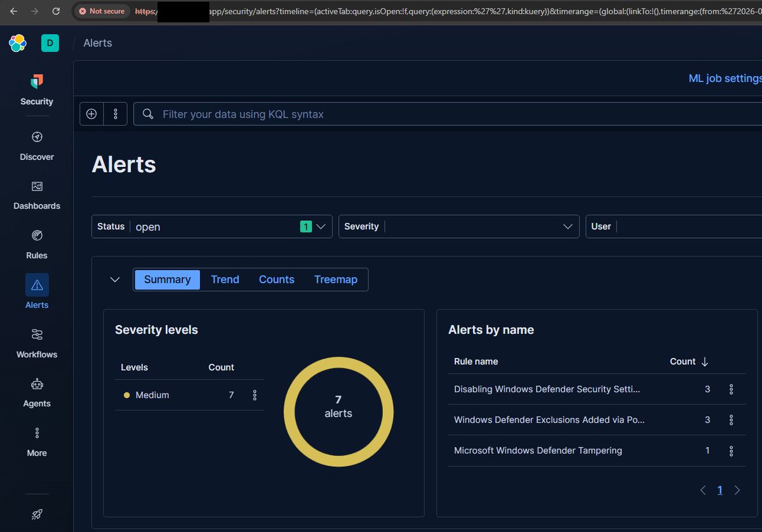Viewport: 762px width, 532px height.
Task: Click the Medium severity row label
Action: tap(152, 395)
